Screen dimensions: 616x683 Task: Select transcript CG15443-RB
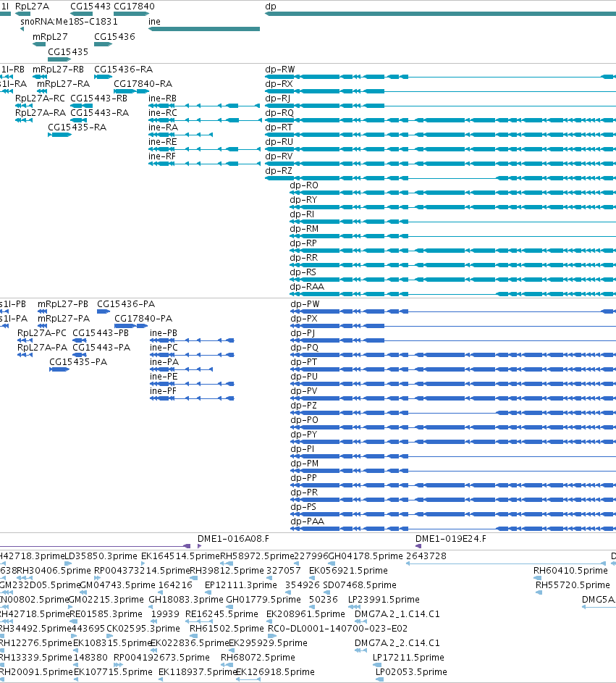(99, 99)
